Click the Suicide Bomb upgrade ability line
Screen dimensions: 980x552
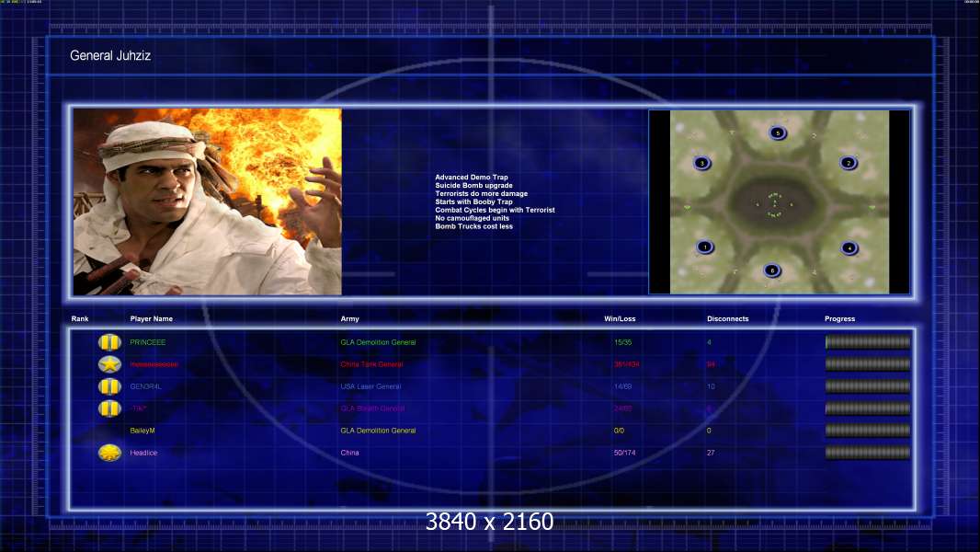[x=473, y=186]
